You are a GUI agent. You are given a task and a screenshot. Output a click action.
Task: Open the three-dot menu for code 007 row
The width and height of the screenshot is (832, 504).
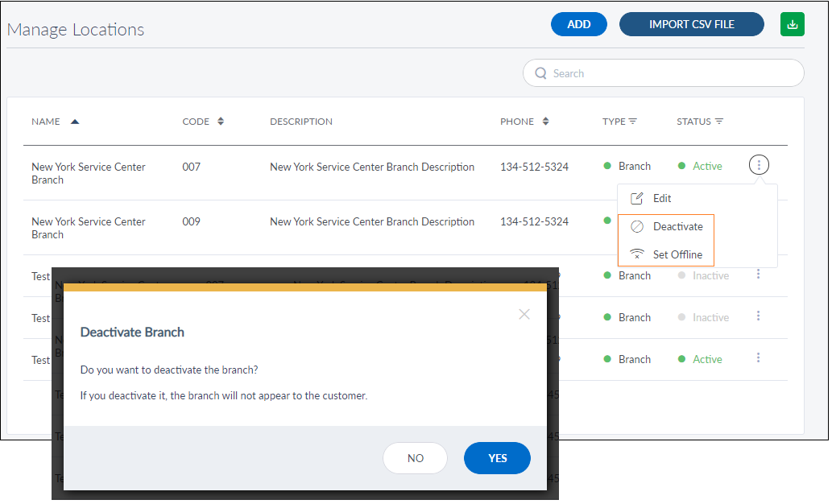(759, 166)
